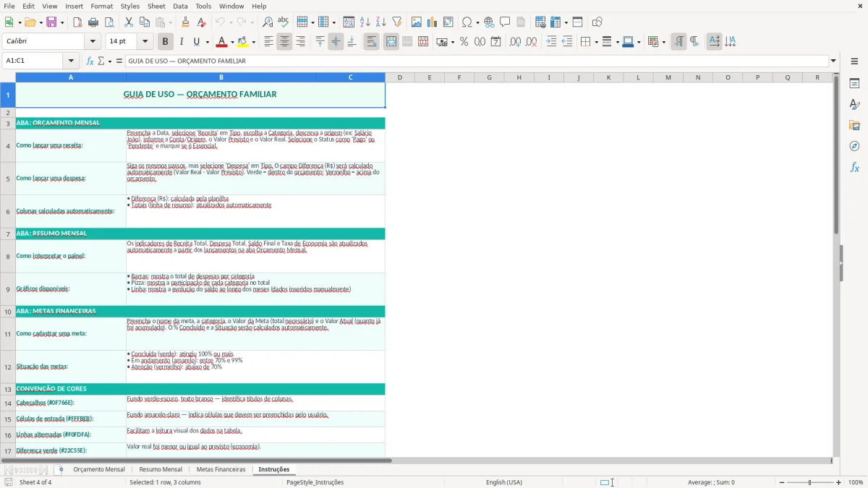868x488 pixels.
Task: Toggle Underline formatting
Action: (x=197, y=42)
